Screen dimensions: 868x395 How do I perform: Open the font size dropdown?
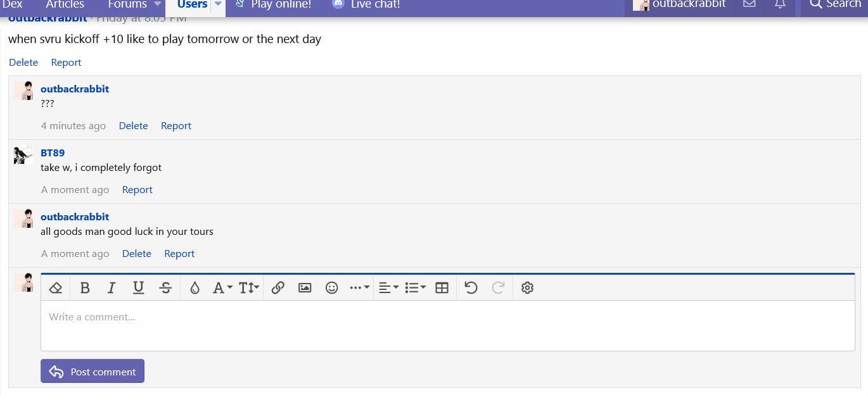(x=249, y=288)
